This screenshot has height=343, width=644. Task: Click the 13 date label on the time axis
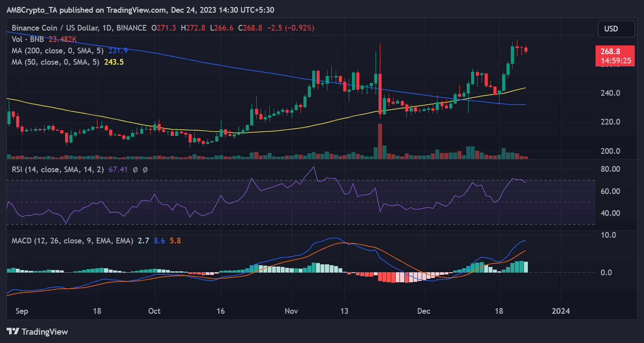pyautogui.click(x=345, y=311)
